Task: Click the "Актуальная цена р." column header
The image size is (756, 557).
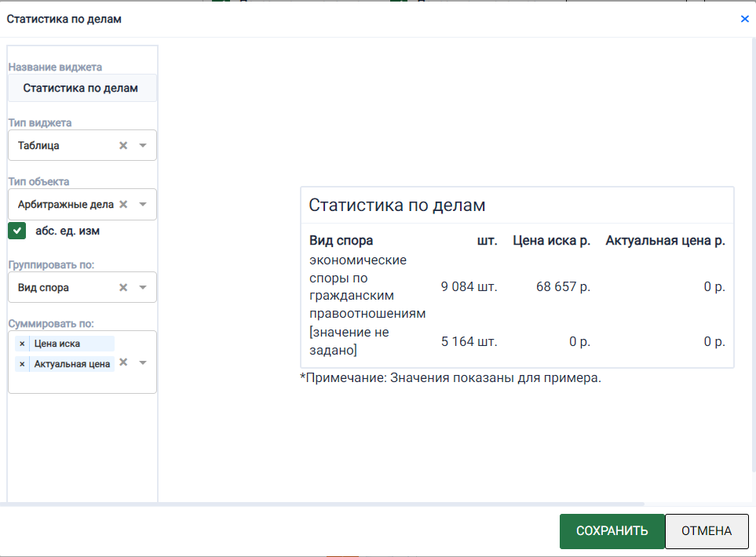Action: point(665,241)
